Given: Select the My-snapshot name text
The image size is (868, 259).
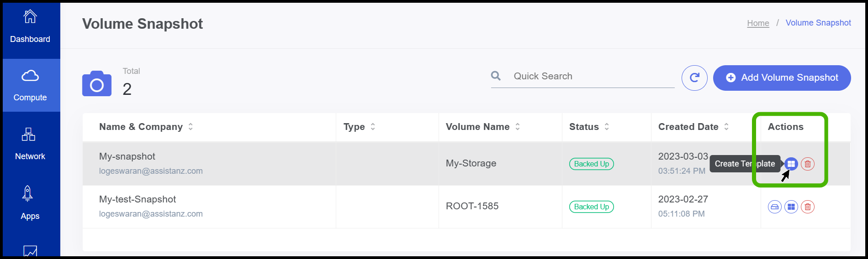Looking at the screenshot, I should [x=127, y=156].
